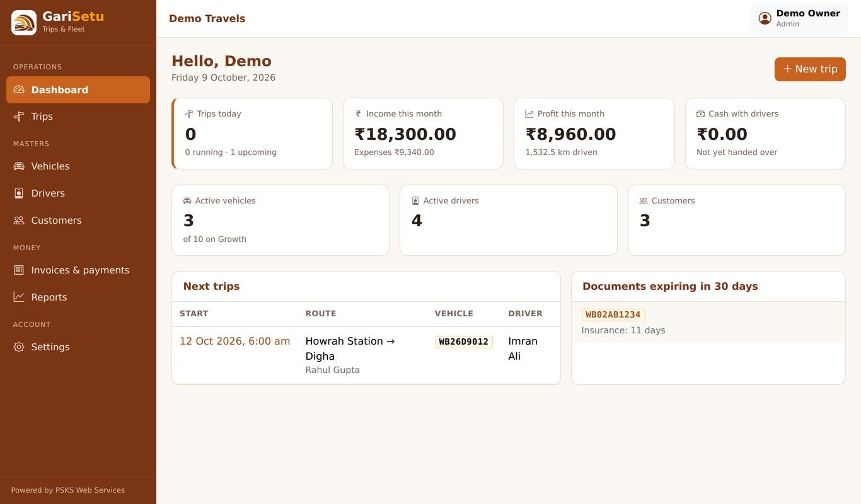Viewport: 861px width, 504px height.
Task: Click the Trips signpost icon in sidebar
Action: 19,117
